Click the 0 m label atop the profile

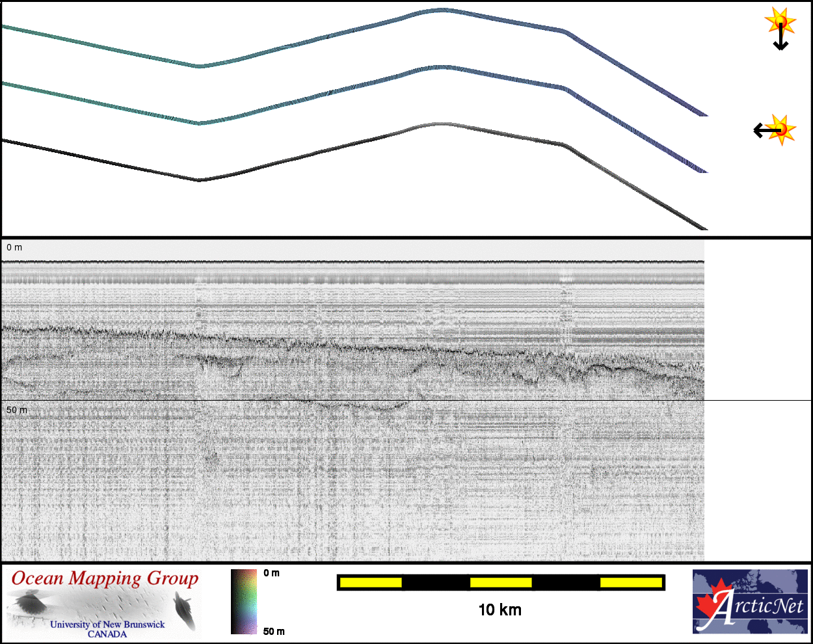(14, 247)
